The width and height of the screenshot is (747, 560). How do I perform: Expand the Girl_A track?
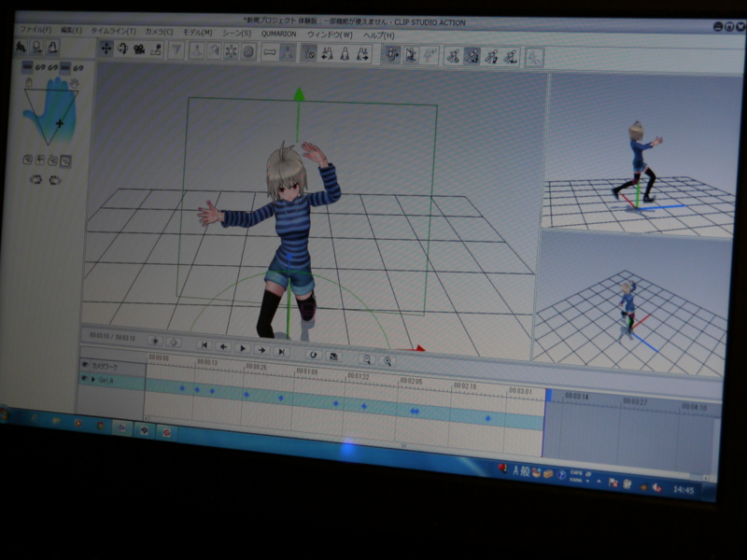[93, 380]
